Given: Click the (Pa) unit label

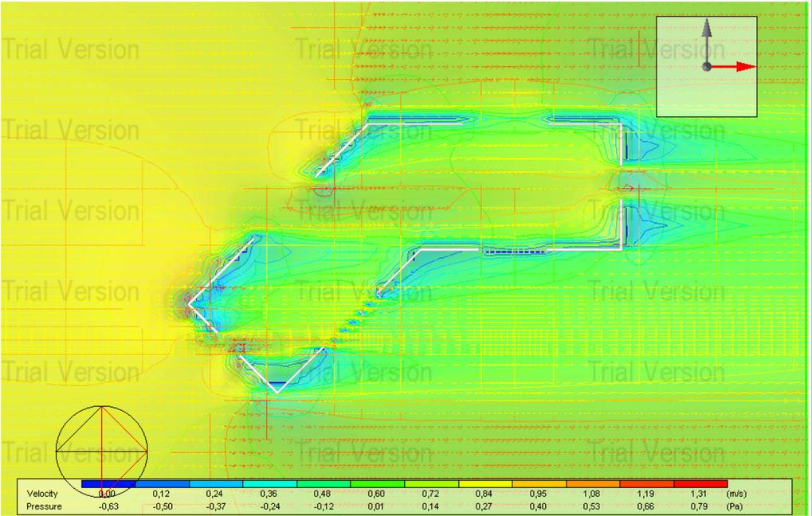Looking at the screenshot, I should (x=735, y=506).
